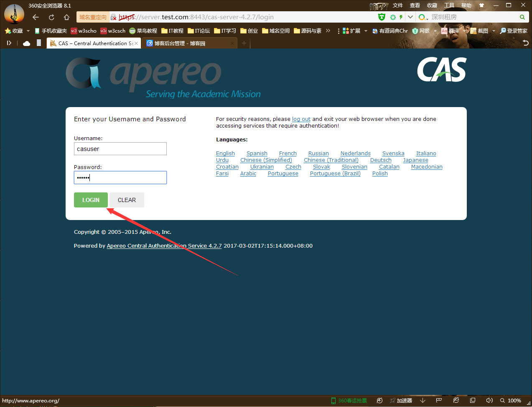Switch to the CAS – Central Authentication tab
The width and height of the screenshot is (532, 407).
click(x=94, y=43)
